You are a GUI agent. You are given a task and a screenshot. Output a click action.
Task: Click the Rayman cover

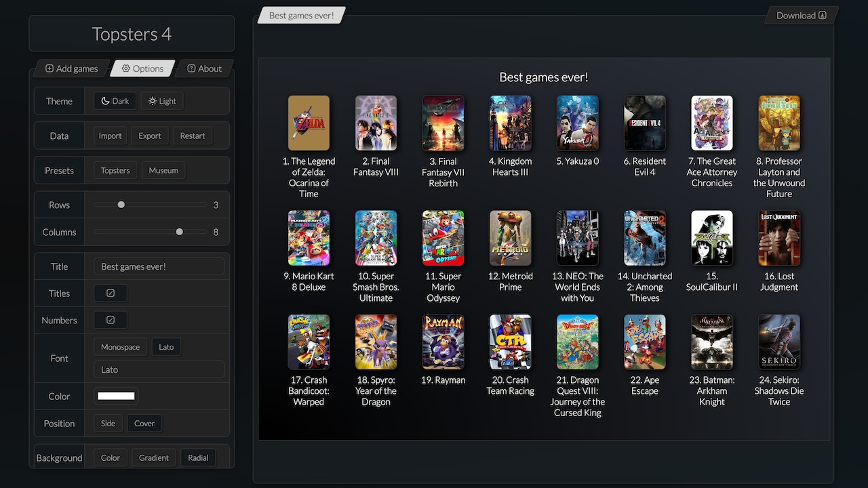(443, 342)
